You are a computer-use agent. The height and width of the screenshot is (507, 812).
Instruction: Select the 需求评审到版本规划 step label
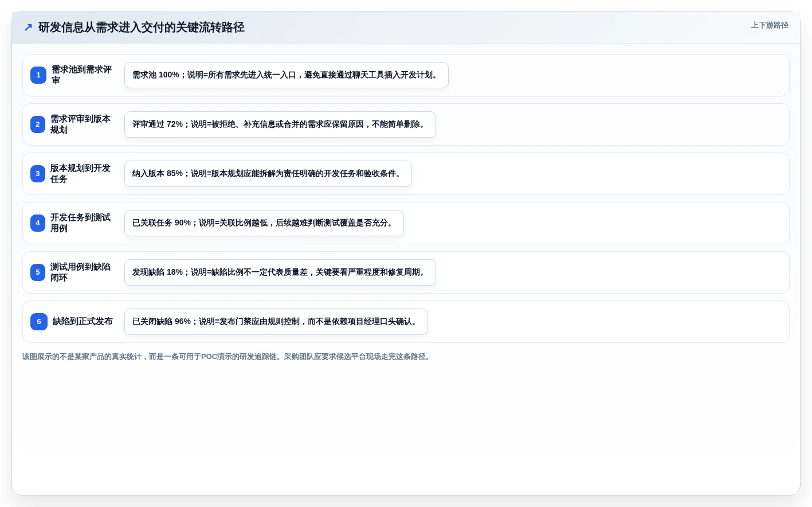(81, 124)
